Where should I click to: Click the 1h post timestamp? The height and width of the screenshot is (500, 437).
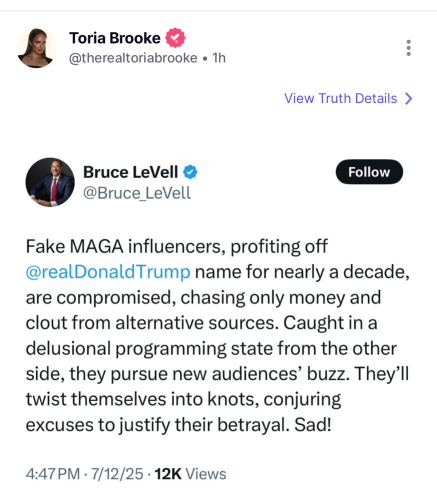tap(219, 58)
